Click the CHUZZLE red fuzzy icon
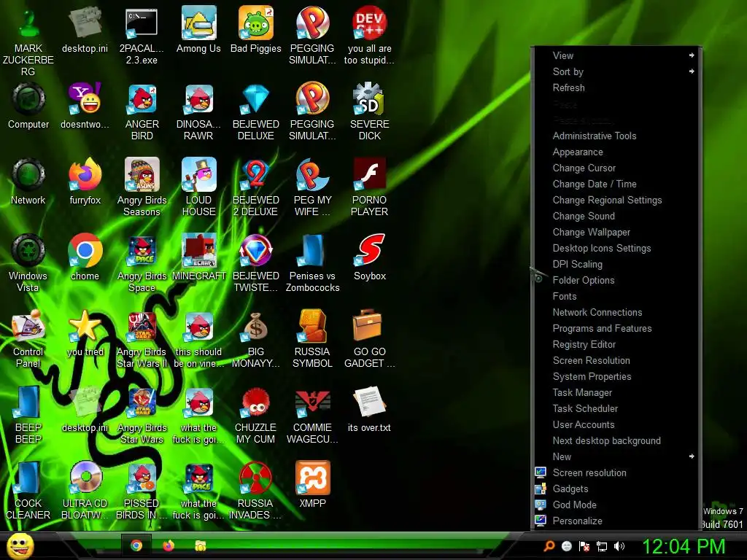This screenshot has height=560, width=747. click(256, 415)
